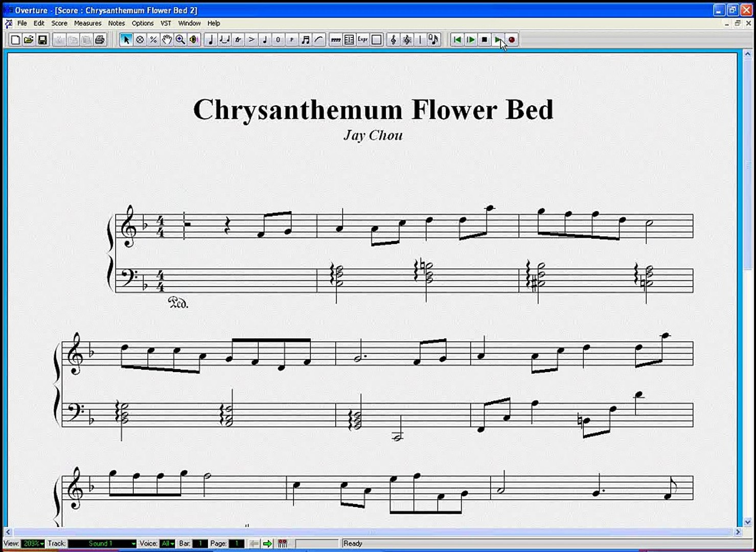Save the score with floppy icon
The image size is (756, 552).
[42, 40]
